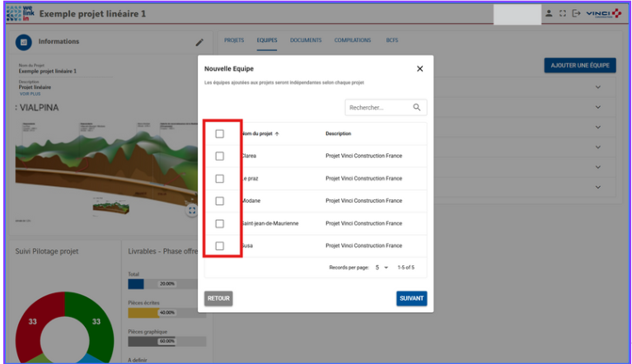The image size is (632, 364).
Task: Close the Nouvelle Equipe dialog
Action: pyautogui.click(x=419, y=68)
